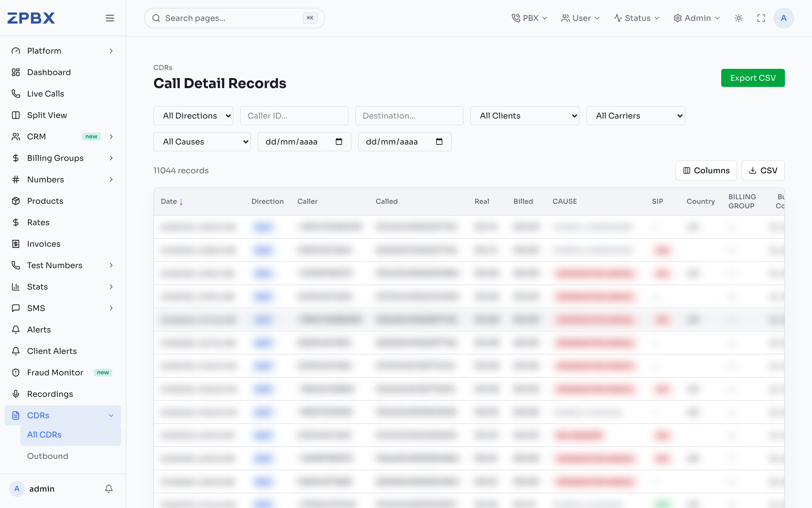
Task: Download CSV button above table
Action: [763, 170]
